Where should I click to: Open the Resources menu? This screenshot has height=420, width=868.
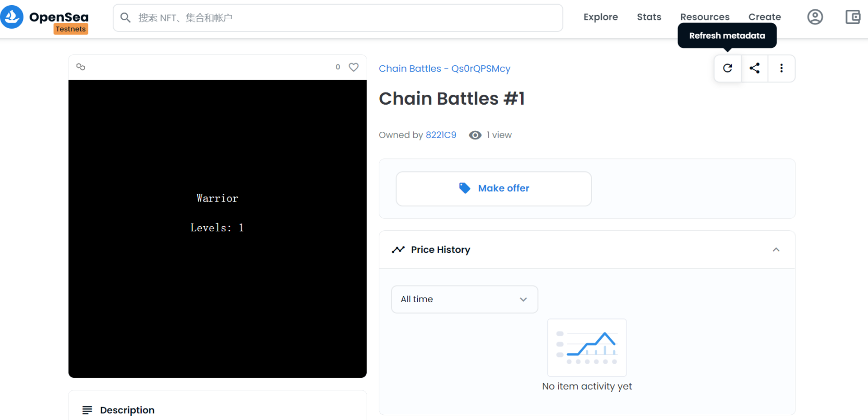pyautogui.click(x=705, y=17)
